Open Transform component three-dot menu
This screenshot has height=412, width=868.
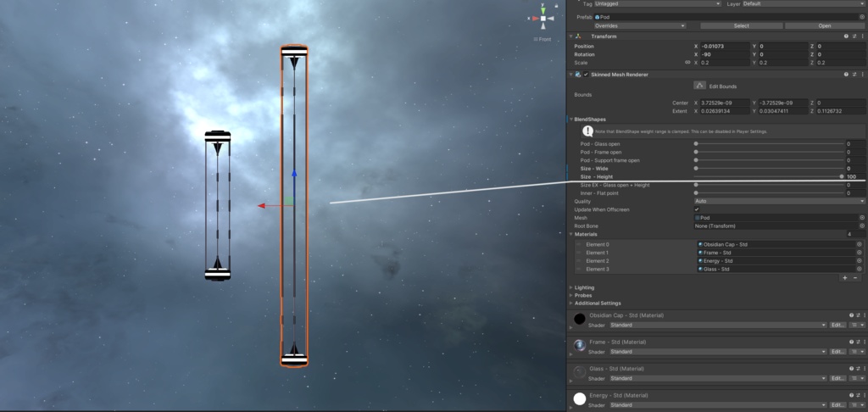(862, 36)
